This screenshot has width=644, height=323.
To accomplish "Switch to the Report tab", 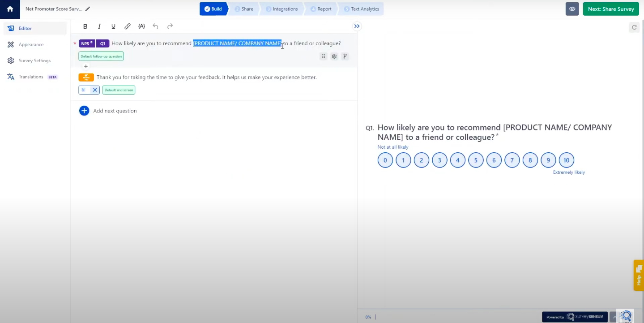I will tap(321, 9).
